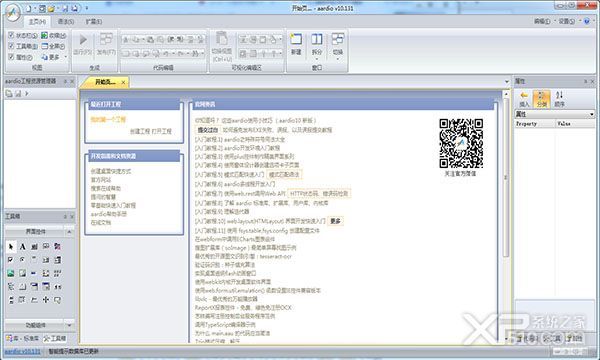Open the quick access toolbar customize dropdown
This screenshot has height=360, width=600.
(x=86, y=8)
